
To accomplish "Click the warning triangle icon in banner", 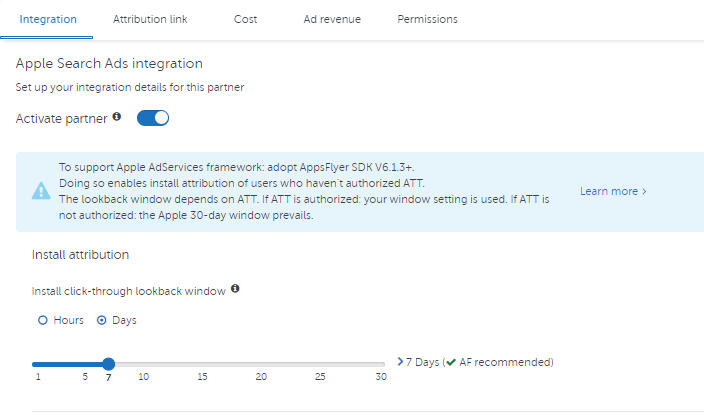I will tap(41, 191).
